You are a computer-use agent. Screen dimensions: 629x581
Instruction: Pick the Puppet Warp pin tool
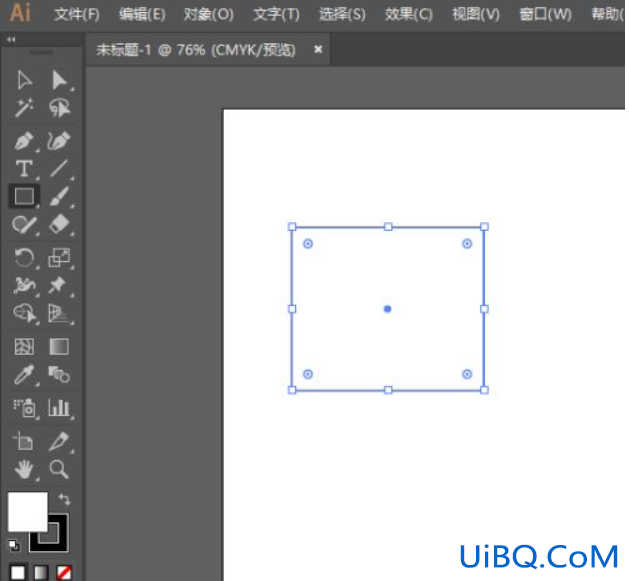point(58,285)
